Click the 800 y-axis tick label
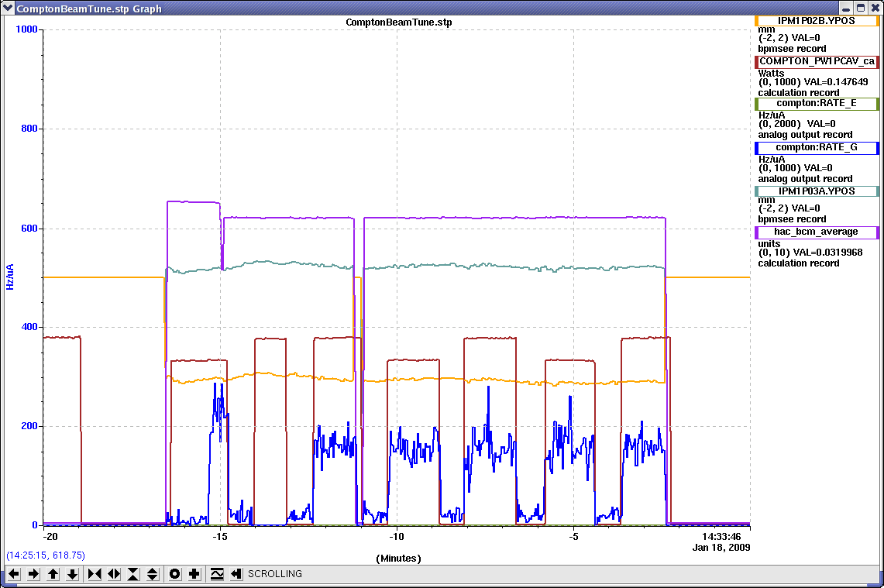Image resolution: width=884 pixels, height=588 pixels. (29, 129)
